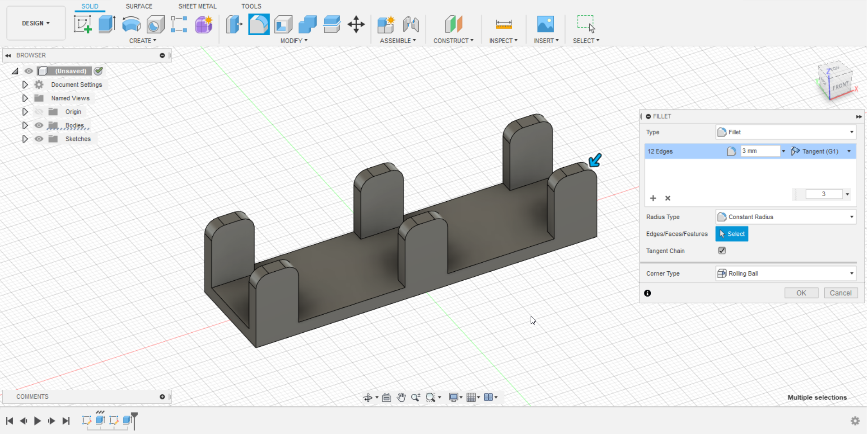Viewport: 868px width, 434px height.
Task: Open the orbit tool in navigation bar
Action: pyautogui.click(x=368, y=397)
